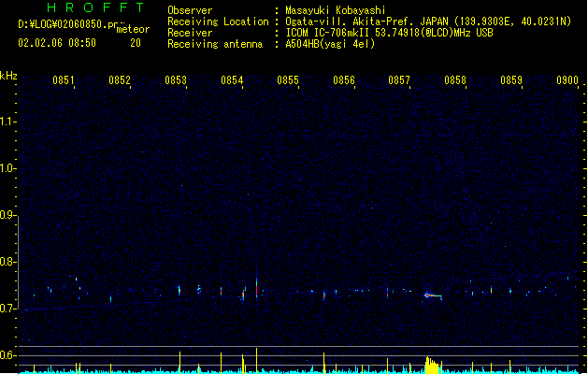Click the date stamp 02.02.06 08:50

coord(57,43)
